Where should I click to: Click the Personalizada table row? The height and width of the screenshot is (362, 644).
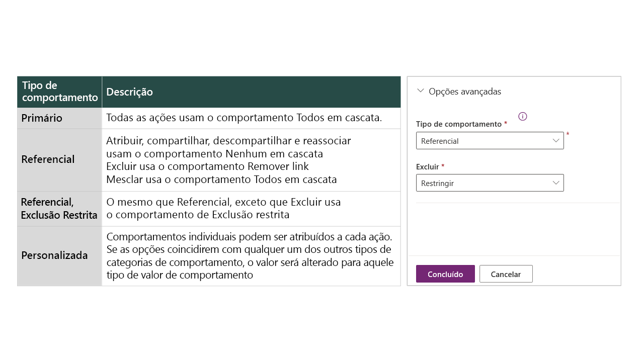click(x=54, y=255)
